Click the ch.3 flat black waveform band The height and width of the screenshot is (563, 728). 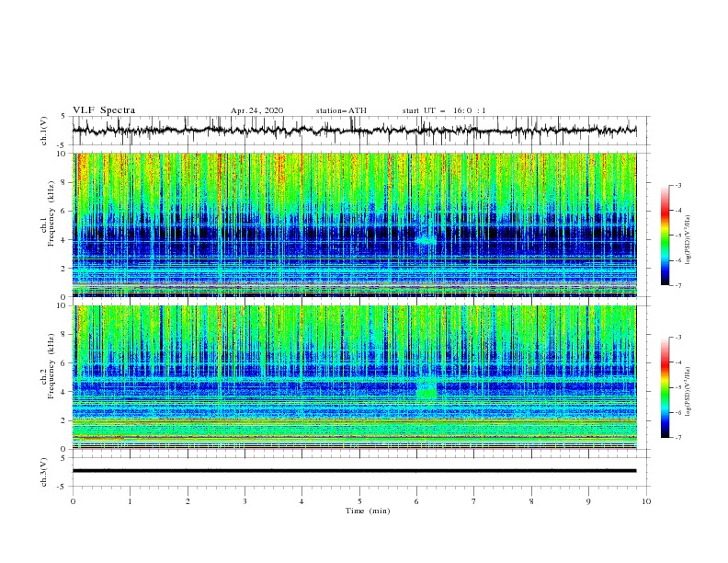(x=354, y=471)
